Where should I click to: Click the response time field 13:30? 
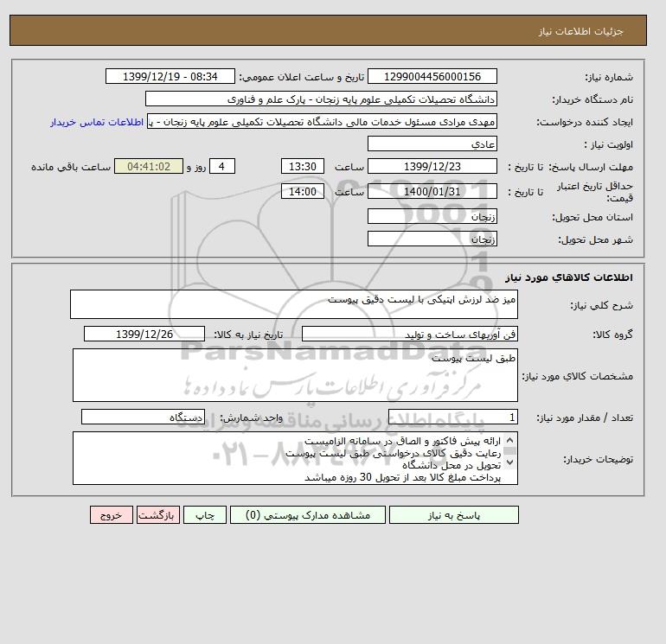click(x=303, y=167)
